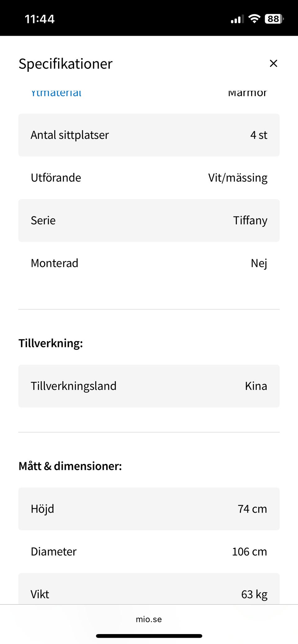Tap the Serie row label
This screenshot has height=644, width=298.
click(x=43, y=221)
